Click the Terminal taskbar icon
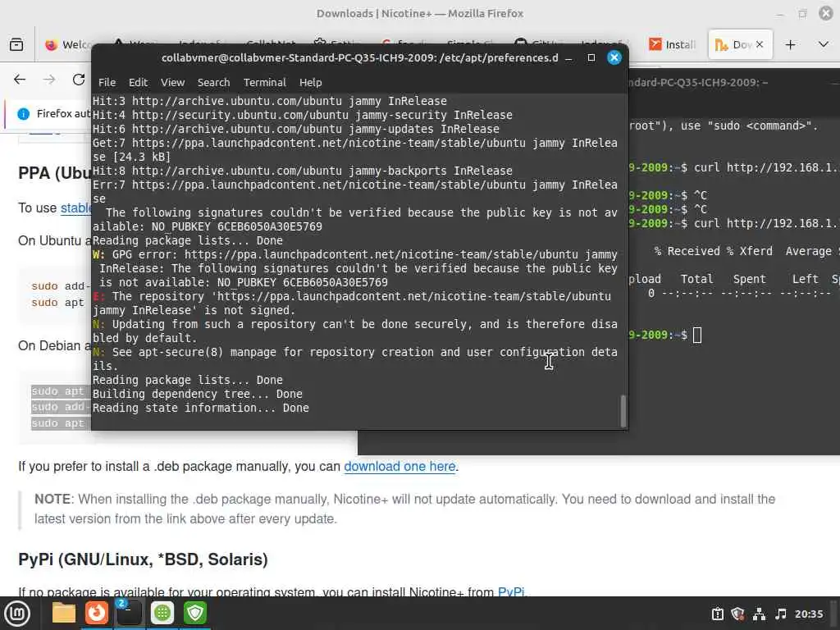The width and height of the screenshot is (840, 630). (x=129, y=613)
